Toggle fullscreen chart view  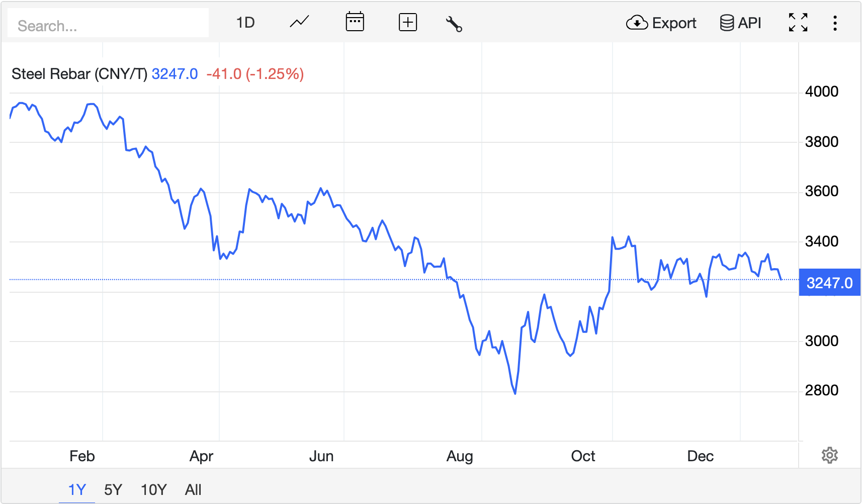pos(798,23)
